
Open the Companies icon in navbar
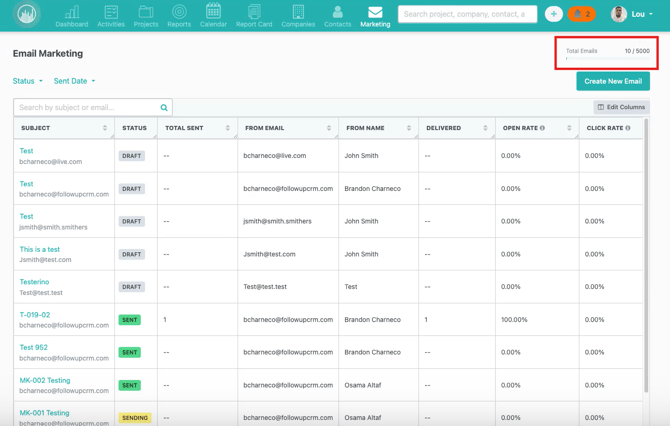pyautogui.click(x=298, y=15)
